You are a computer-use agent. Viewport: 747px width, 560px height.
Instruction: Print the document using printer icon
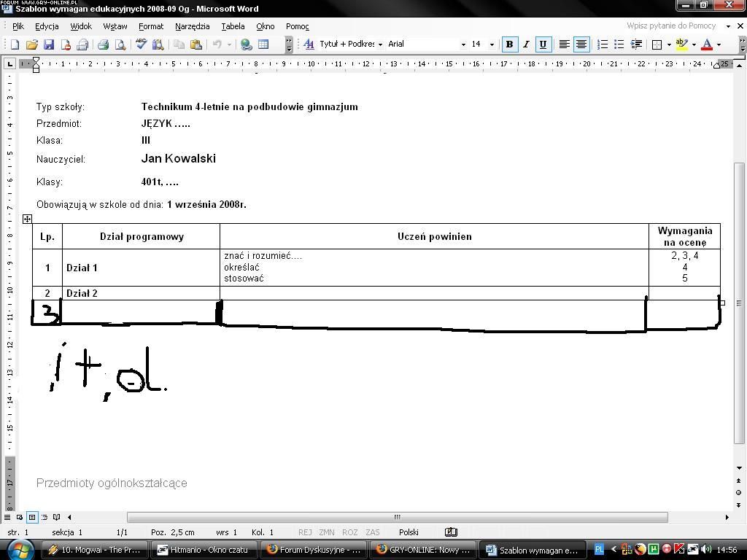[x=103, y=44]
